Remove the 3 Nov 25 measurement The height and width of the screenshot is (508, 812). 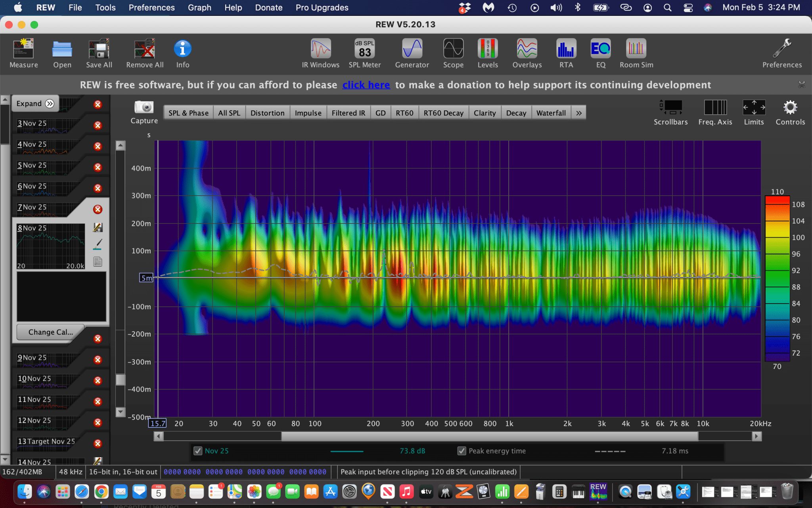tap(98, 125)
